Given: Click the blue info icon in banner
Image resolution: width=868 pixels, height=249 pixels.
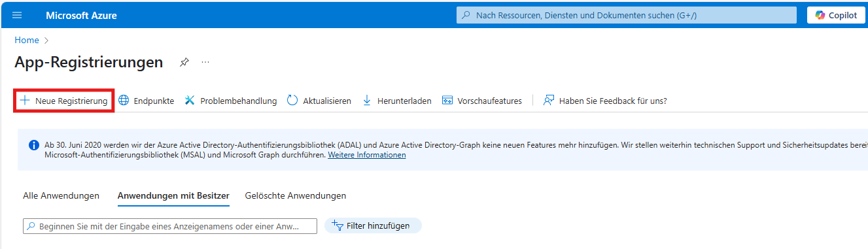Looking at the screenshot, I should pos(34,144).
